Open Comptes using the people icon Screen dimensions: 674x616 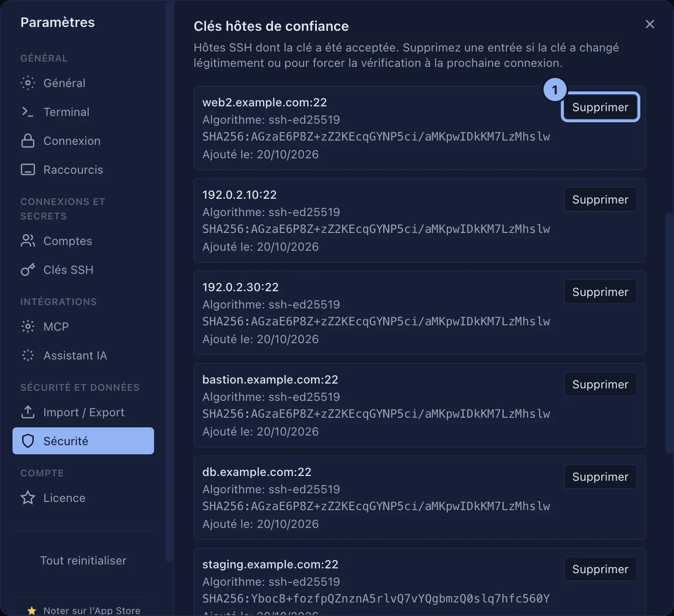pos(28,241)
